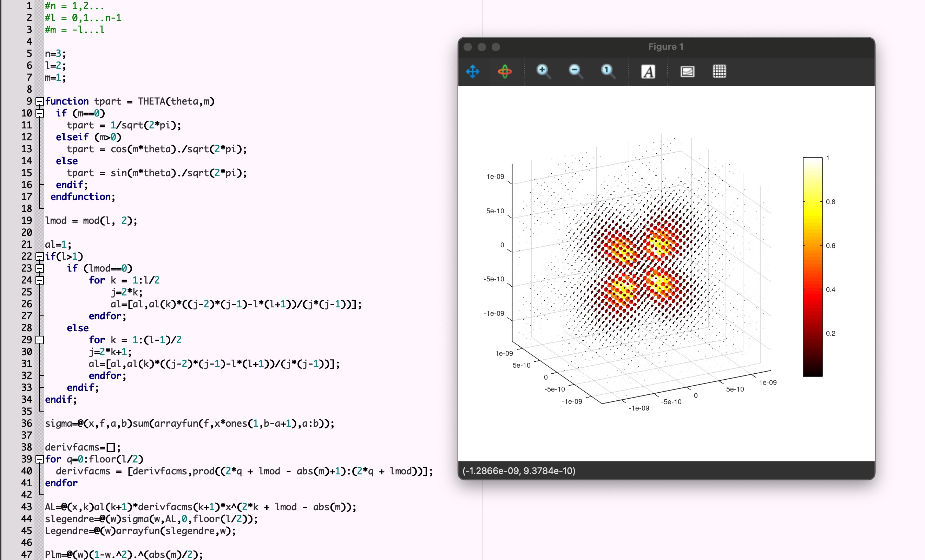Maximize the Figure 1 window
This screenshot has height=560, width=925.
tap(496, 47)
